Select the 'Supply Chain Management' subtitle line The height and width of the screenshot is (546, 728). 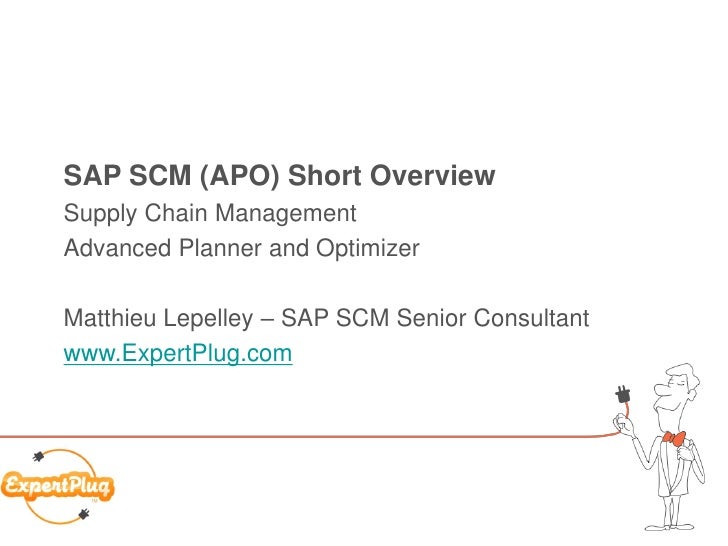210,214
